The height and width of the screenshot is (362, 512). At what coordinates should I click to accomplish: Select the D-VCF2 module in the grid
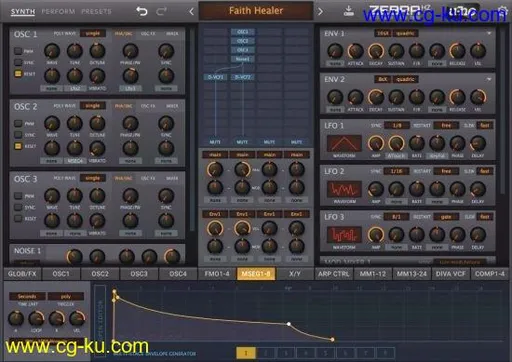tap(243, 77)
